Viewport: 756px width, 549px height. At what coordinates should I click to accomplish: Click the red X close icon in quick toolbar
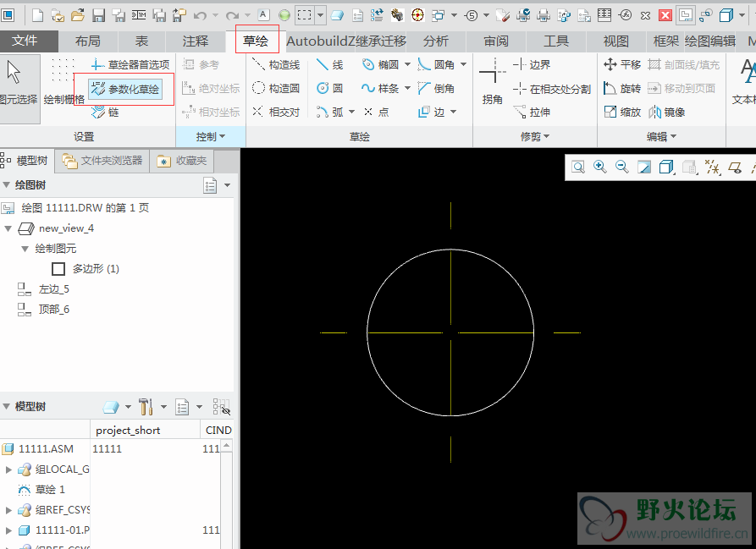coord(665,15)
